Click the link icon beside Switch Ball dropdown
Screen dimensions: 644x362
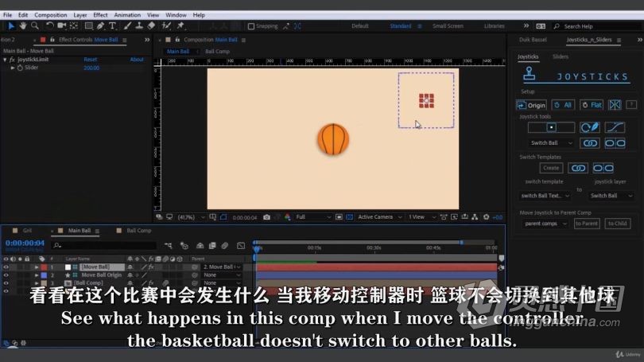pyautogui.click(x=590, y=143)
